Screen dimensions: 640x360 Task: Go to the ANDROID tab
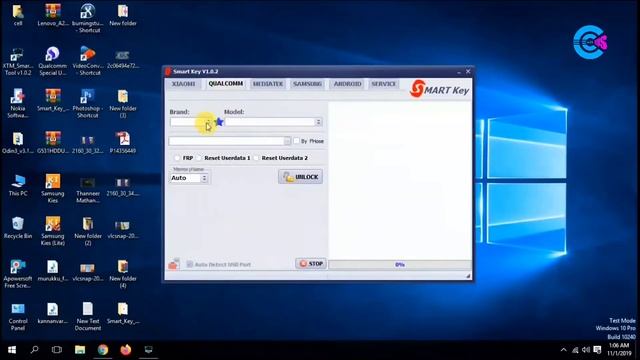click(x=347, y=84)
